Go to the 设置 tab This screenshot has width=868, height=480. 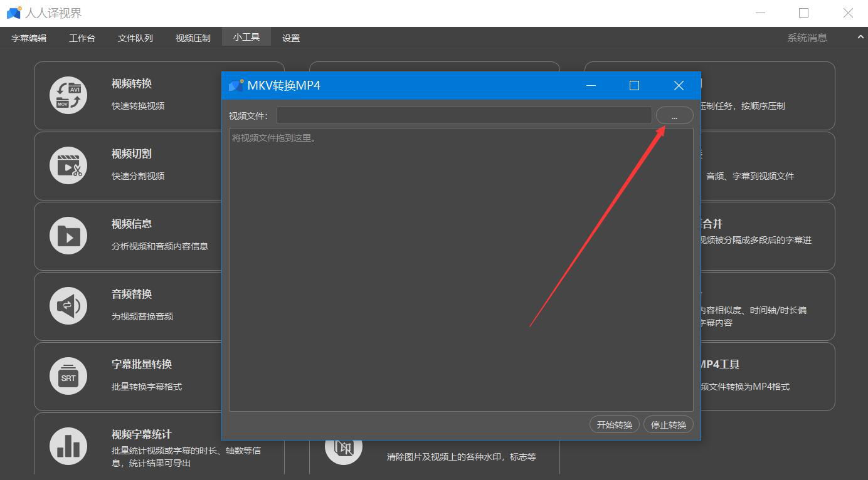[291, 37]
